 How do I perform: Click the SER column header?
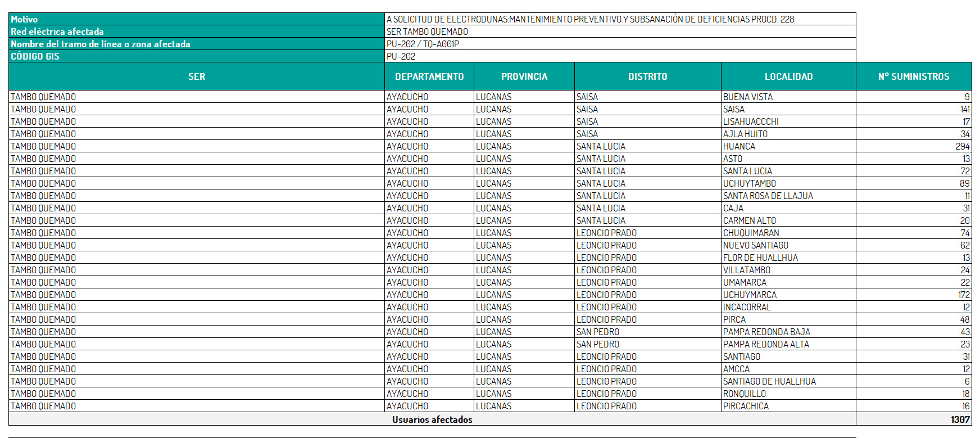tap(197, 76)
